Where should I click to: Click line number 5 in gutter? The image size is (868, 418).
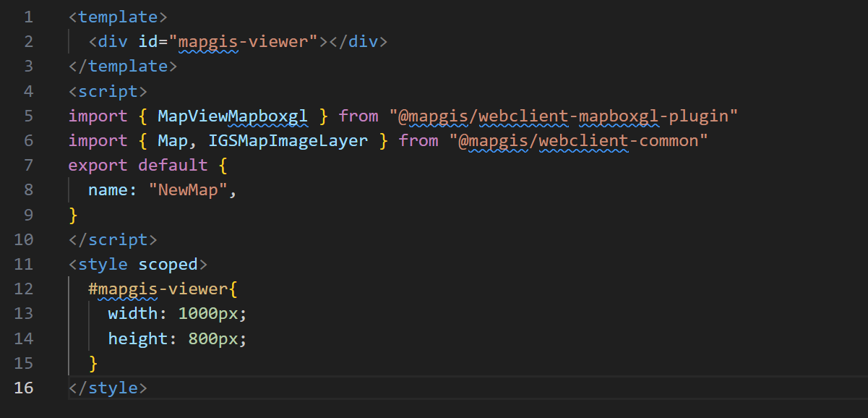[28, 116]
